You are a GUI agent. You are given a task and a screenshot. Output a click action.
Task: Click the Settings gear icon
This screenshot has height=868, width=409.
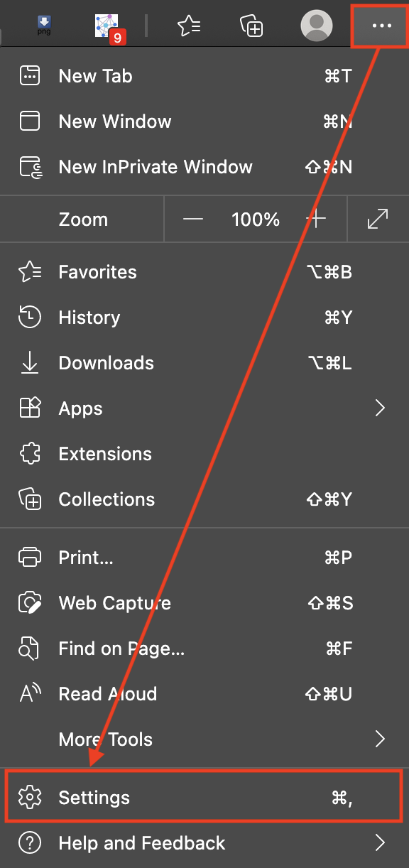[x=30, y=797]
